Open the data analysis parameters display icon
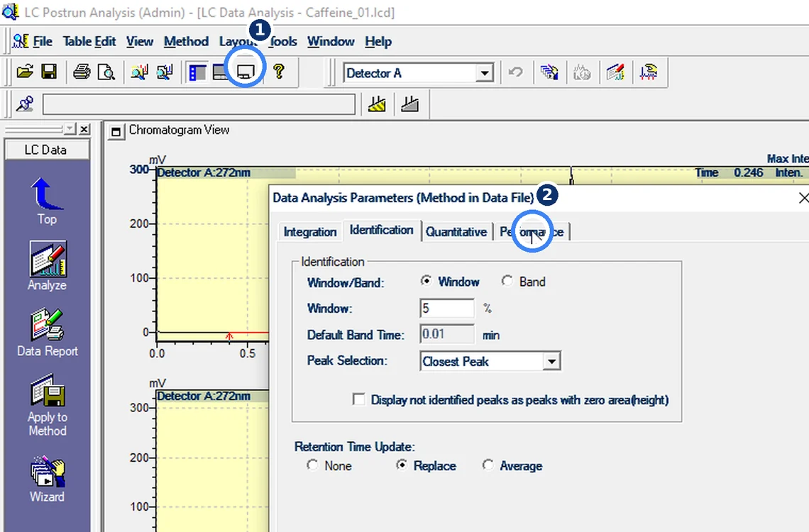 246,72
